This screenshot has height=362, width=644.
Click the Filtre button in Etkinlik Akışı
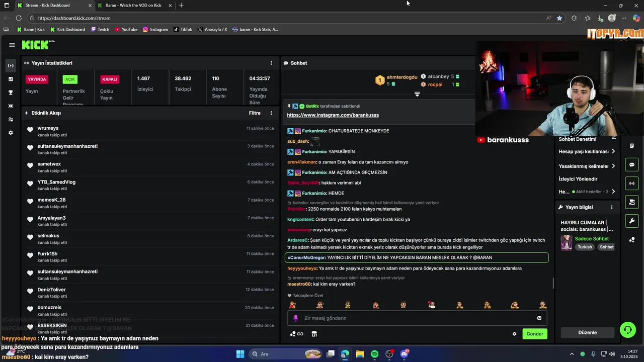coord(255,113)
